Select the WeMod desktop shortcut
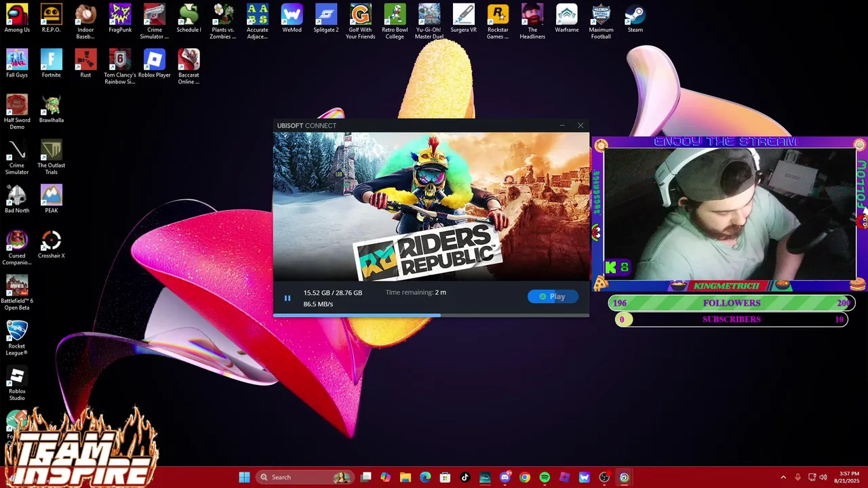Viewport: 868px width, 488px height. (292, 18)
